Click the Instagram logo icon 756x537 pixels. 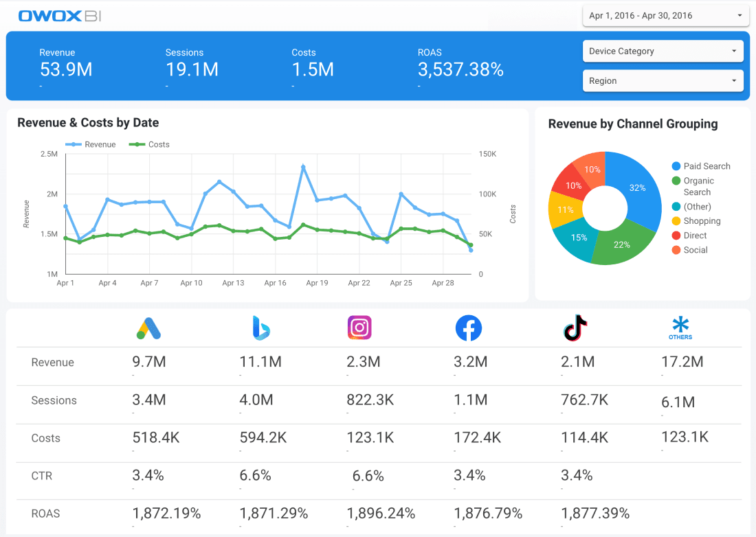click(x=359, y=328)
